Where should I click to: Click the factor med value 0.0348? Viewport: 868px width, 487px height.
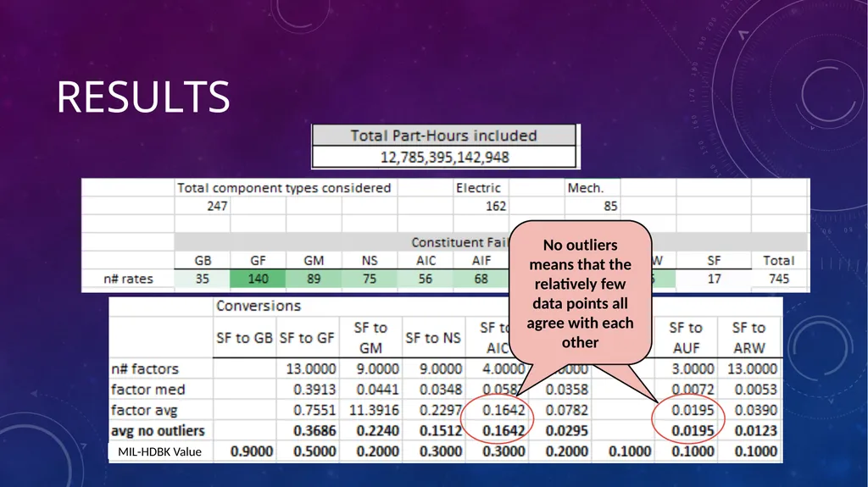441,390
